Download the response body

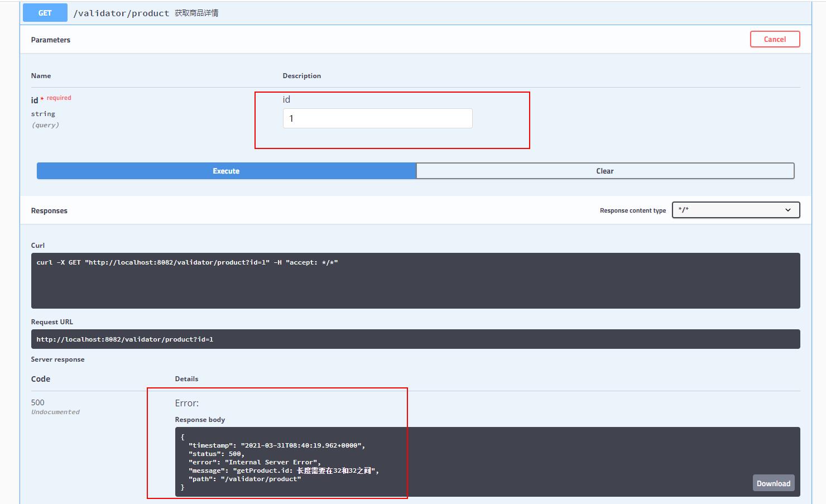[773, 483]
